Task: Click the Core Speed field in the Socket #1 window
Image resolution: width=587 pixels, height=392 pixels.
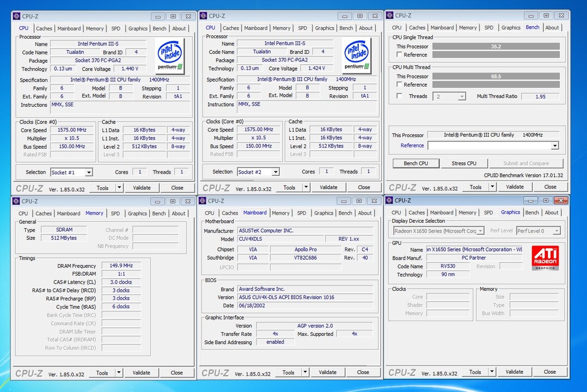Action: tap(72, 130)
